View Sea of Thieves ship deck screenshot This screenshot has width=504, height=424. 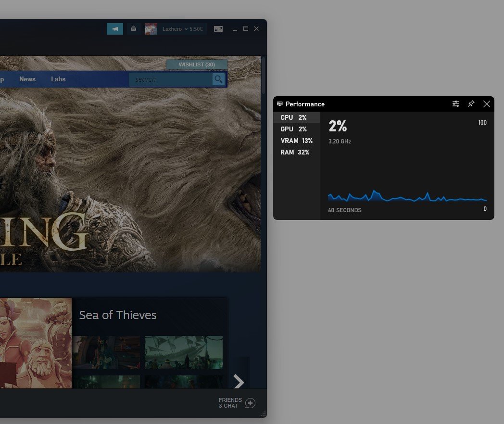pyautogui.click(x=106, y=352)
